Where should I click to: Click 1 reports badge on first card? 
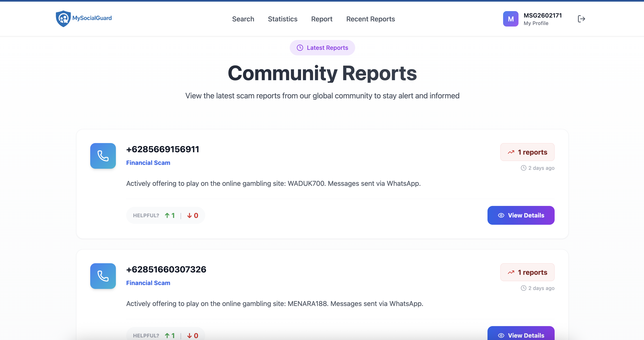tap(527, 152)
